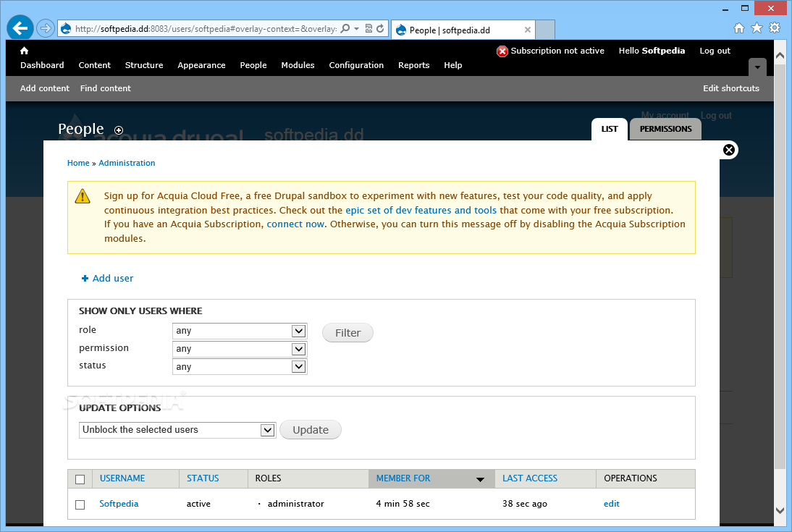
Task: Open address bar autocomplete dropdown arrow
Action: tap(357, 29)
